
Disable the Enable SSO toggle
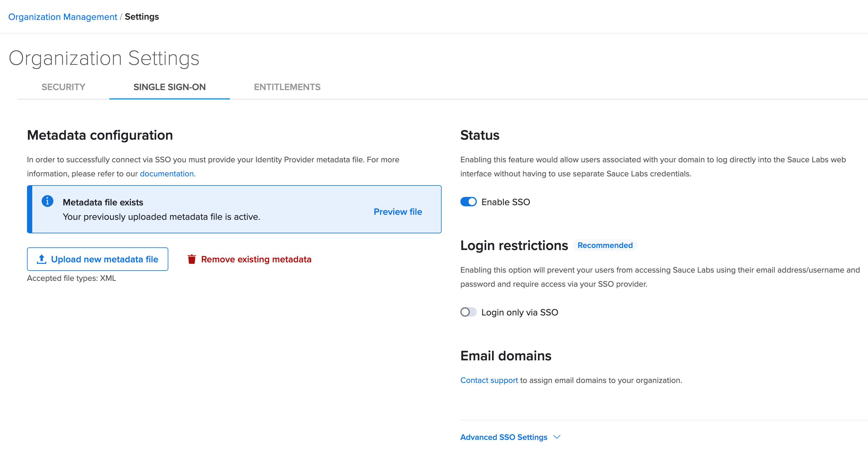tap(468, 202)
